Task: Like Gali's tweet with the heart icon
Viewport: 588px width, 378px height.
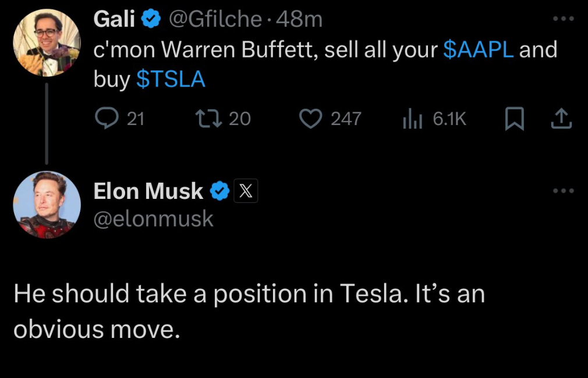Action: pos(310,119)
